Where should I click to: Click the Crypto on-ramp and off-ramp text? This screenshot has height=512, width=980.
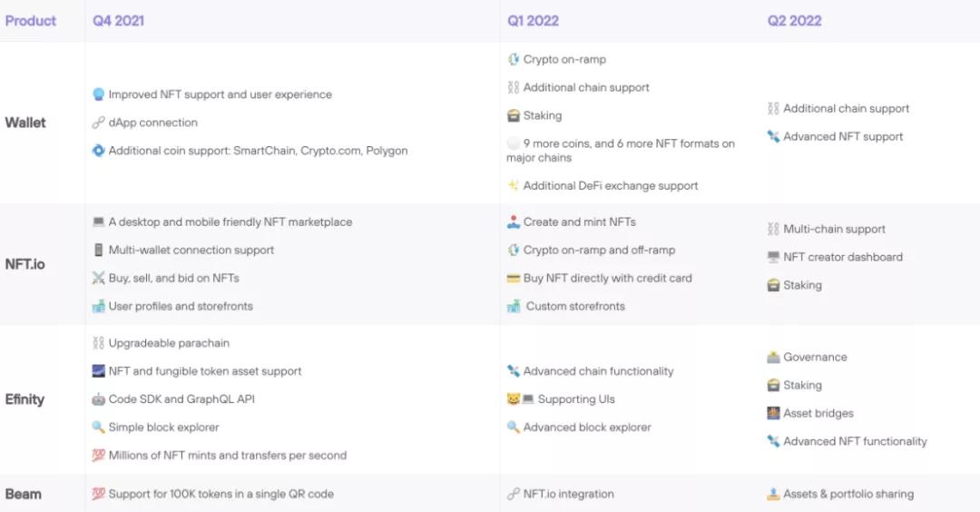(599, 250)
